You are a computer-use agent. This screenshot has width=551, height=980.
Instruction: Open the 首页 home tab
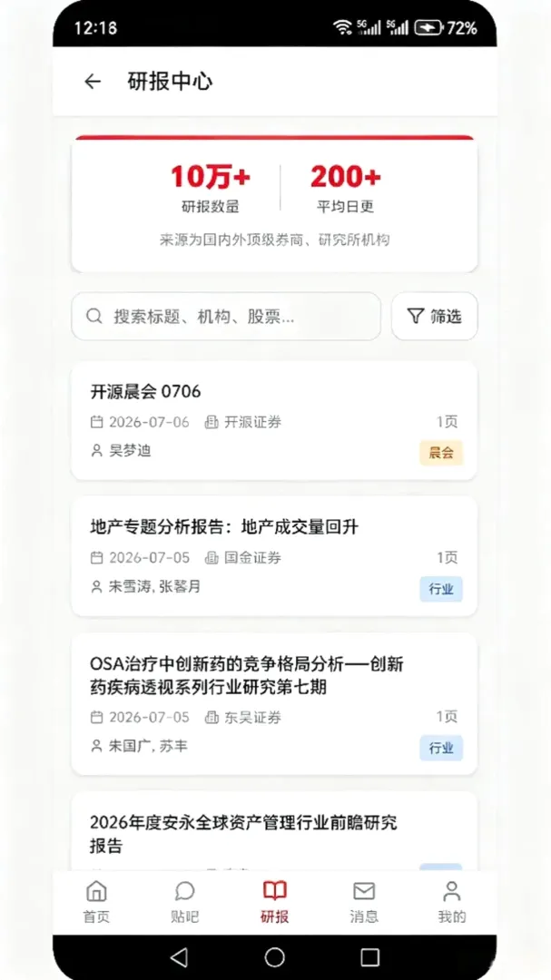[96, 902]
